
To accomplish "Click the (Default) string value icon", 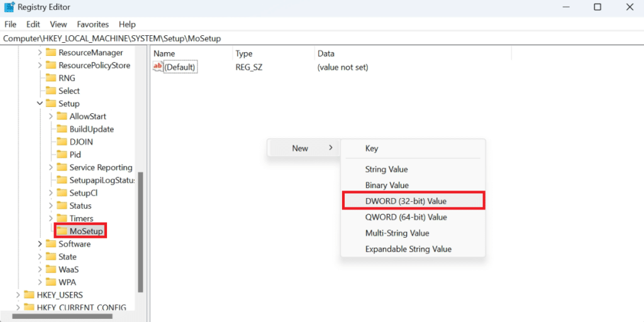I will coord(158,67).
